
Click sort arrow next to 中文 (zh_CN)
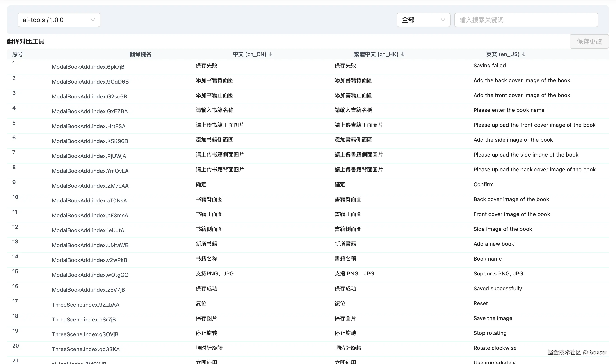(x=271, y=54)
